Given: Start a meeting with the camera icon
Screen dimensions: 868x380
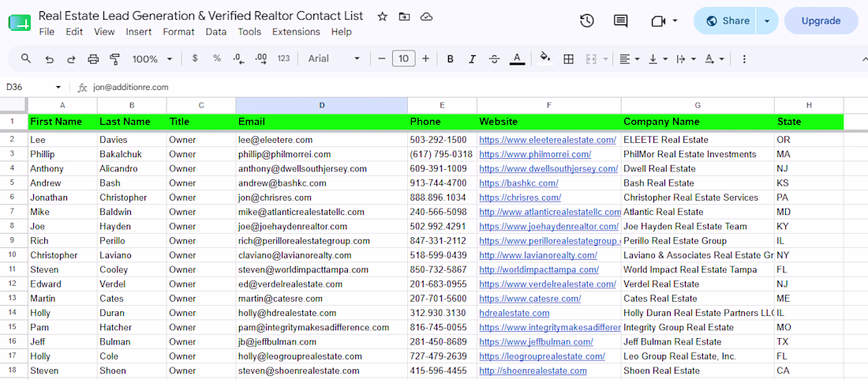Looking at the screenshot, I should tap(657, 21).
